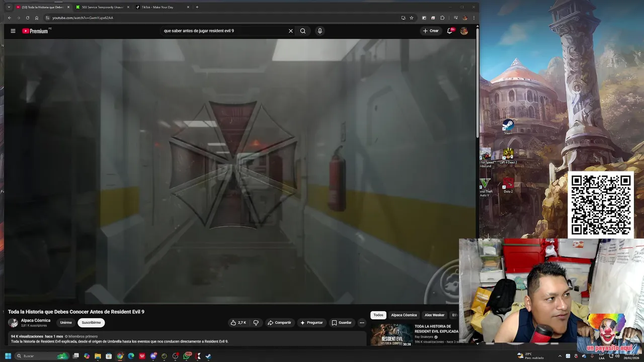The height and width of the screenshot is (362, 644).
Task: Close the 503 Service tab
Action: [128, 7]
